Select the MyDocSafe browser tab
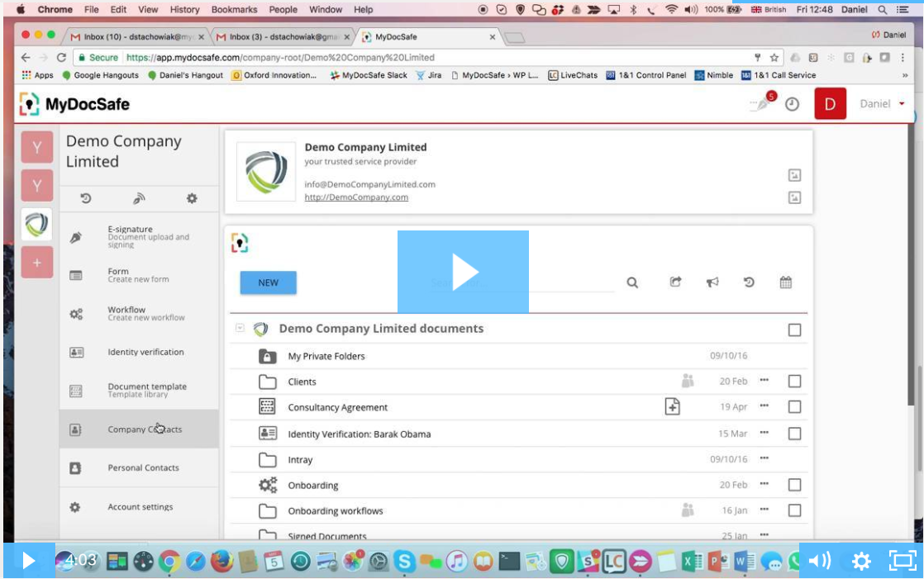This screenshot has width=924, height=579. click(x=429, y=36)
